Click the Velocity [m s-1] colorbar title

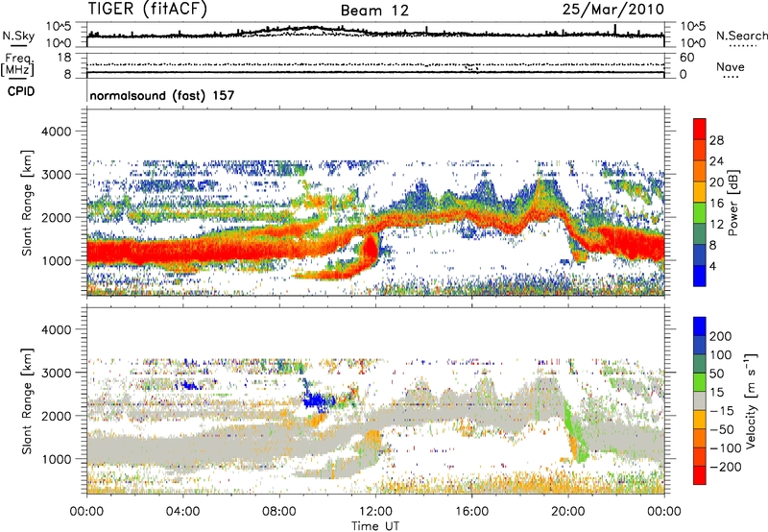[x=751, y=400]
